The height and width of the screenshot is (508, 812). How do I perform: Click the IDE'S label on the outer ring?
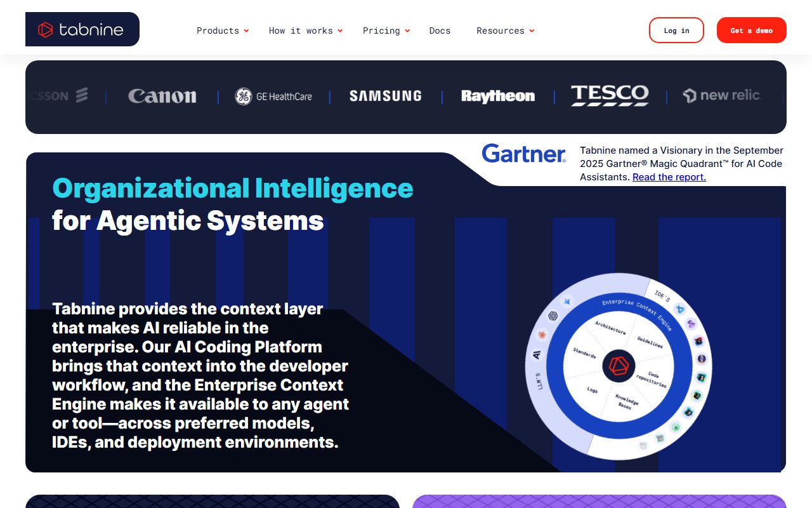[662, 296]
